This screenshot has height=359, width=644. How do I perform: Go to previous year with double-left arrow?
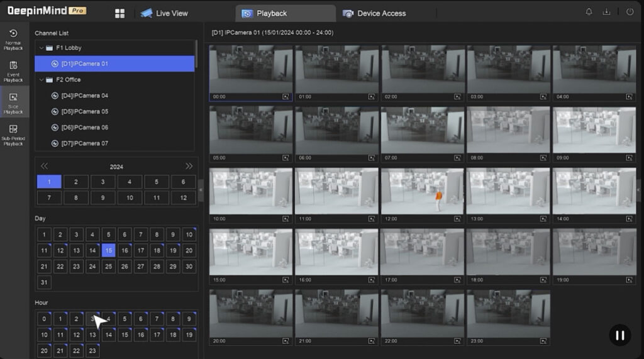pos(45,167)
